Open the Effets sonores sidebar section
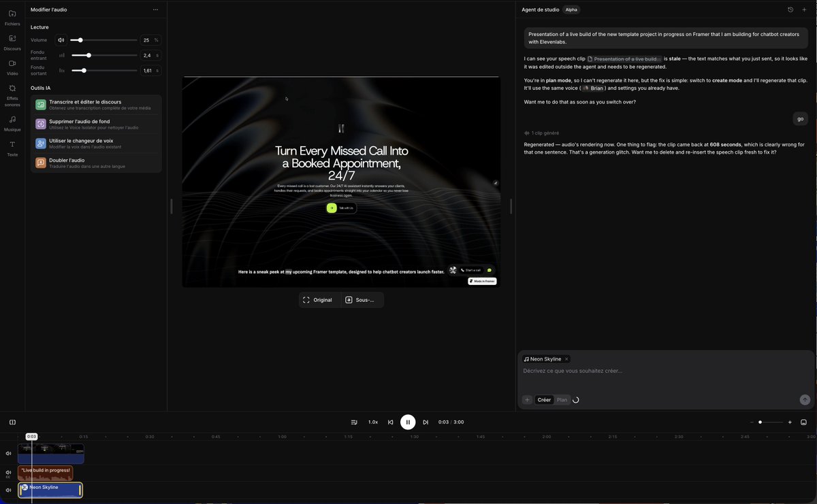The width and height of the screenshot is (817, 504). (x=12, y=96)
